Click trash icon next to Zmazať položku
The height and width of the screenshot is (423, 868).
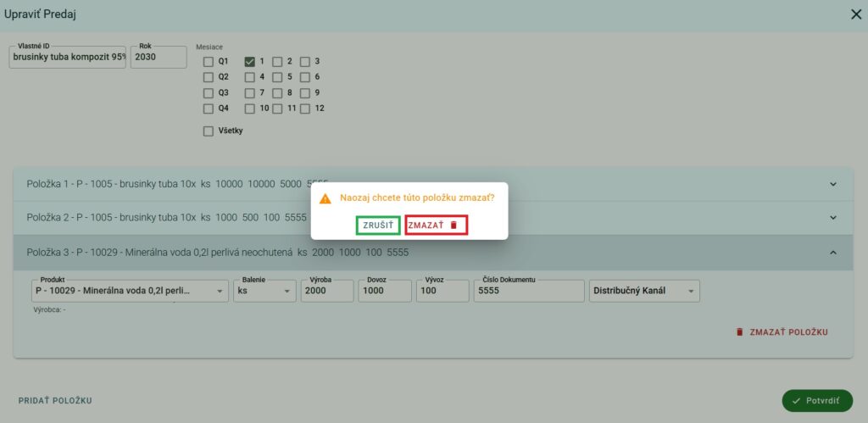(x=739, y=332)
